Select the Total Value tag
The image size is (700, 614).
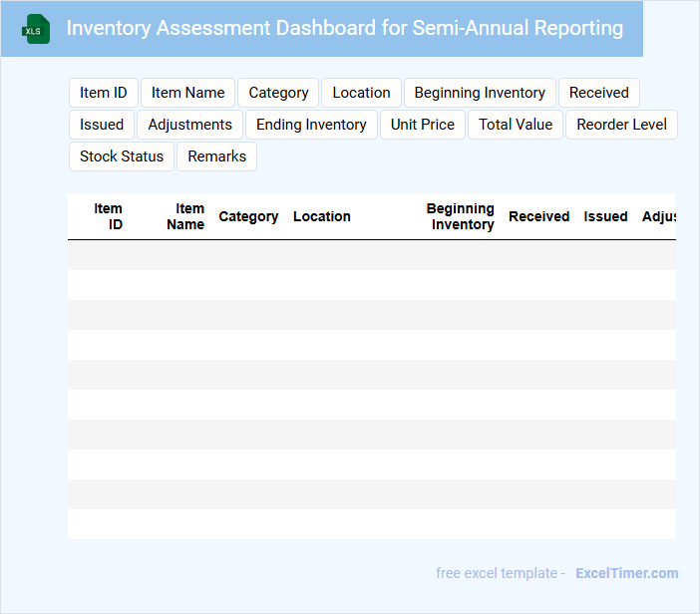pos(516,125)
